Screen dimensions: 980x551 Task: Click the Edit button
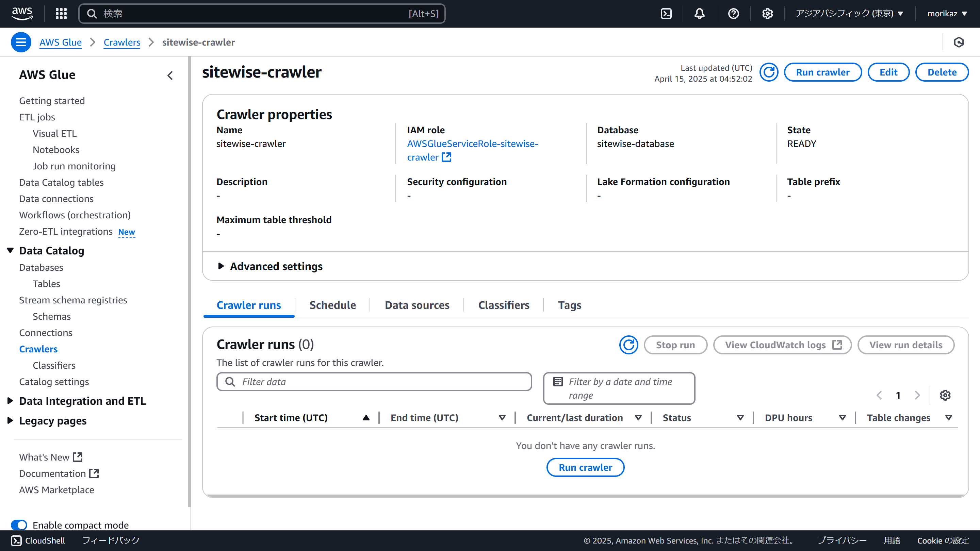(x=888, y=72)
